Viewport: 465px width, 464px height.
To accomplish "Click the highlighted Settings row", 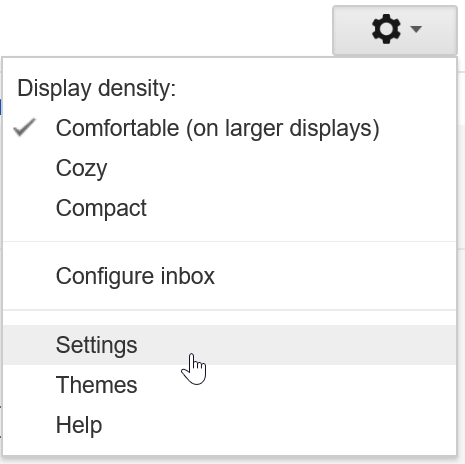I will [230, 345].
